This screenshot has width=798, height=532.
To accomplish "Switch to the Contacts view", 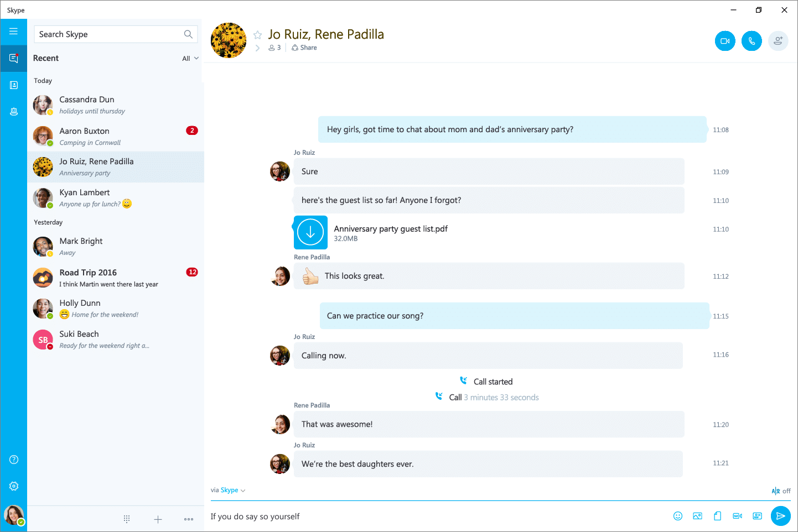I will pos(14,85).
